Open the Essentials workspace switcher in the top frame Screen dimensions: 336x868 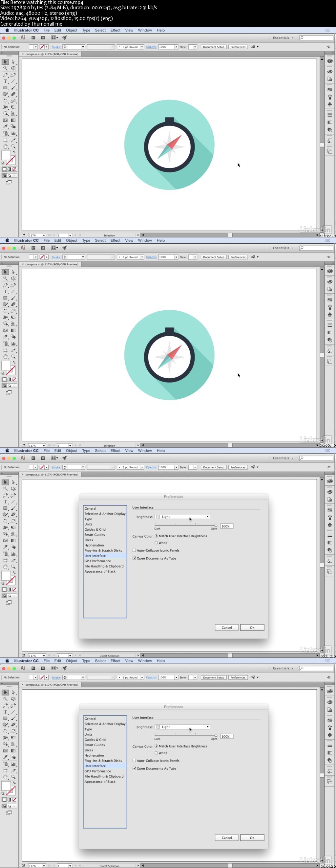click(283, 38)
